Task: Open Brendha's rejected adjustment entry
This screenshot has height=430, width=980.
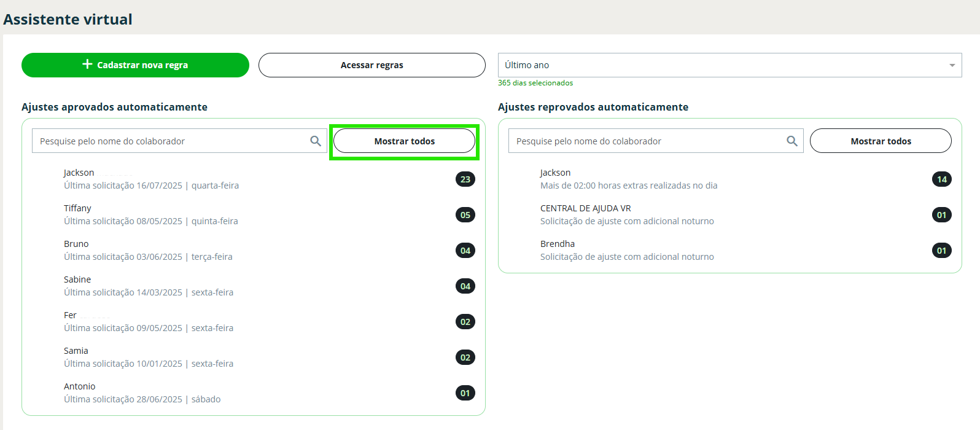Action: [626, 251]
